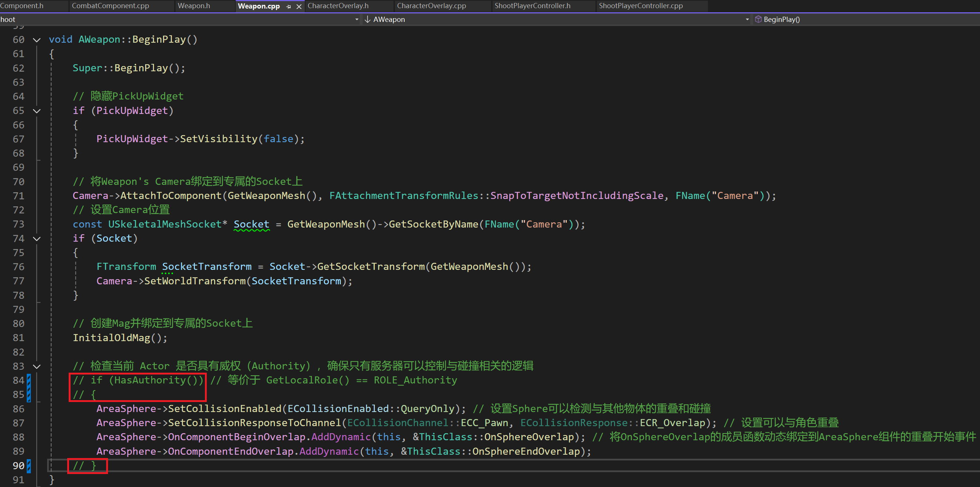The image size is (980, 487).
Task: Switch to CombatComponent.cpp tab
Action: click(110, 6)
